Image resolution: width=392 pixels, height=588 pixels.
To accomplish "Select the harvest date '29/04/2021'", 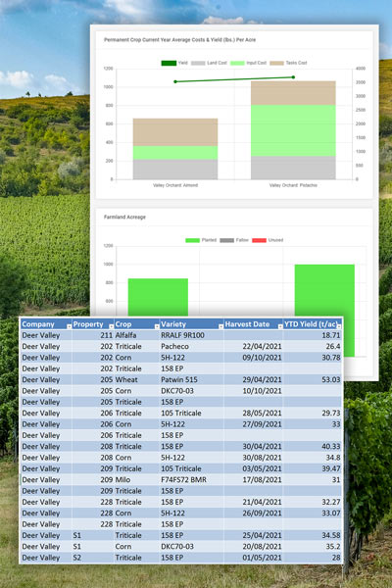I will [254, 380].
